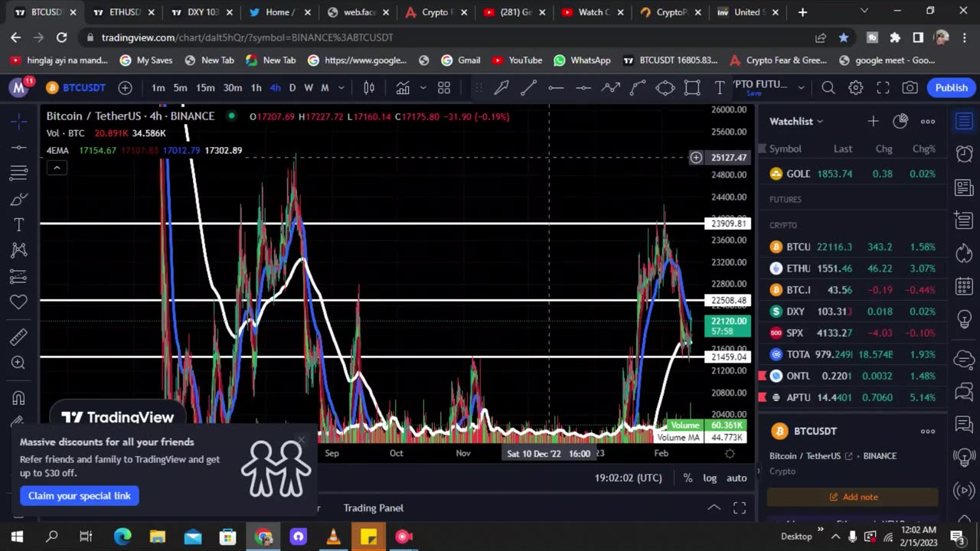This screenshot has width=980, height=551.
Task: Open the timeframe dropdown arrow
Action: (341, 88)
